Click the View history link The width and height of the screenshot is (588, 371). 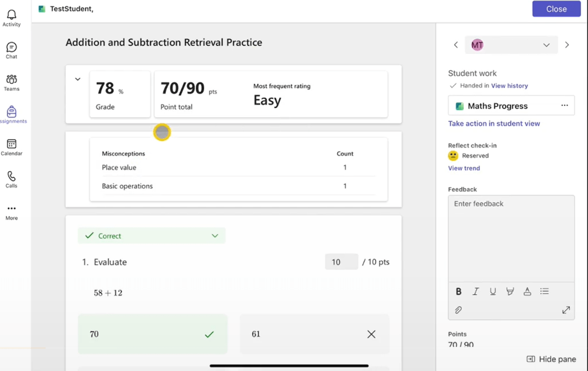(x=509, y=86)
